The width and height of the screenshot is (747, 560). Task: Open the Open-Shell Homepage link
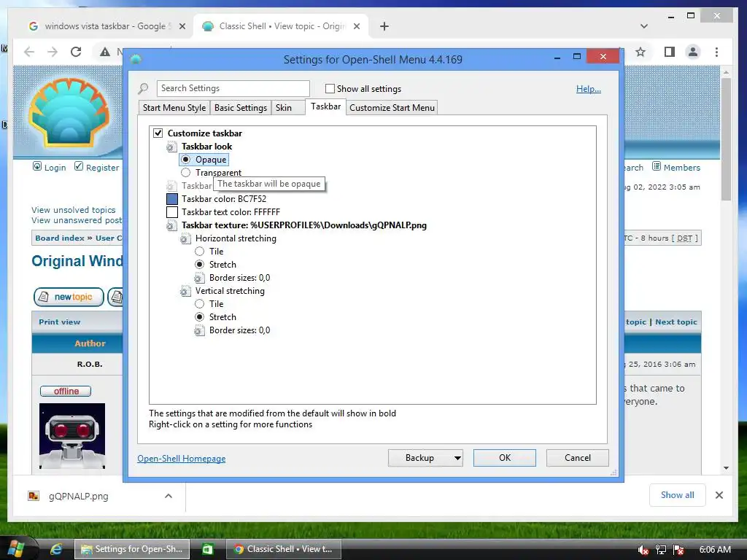[x=182, y=458]
